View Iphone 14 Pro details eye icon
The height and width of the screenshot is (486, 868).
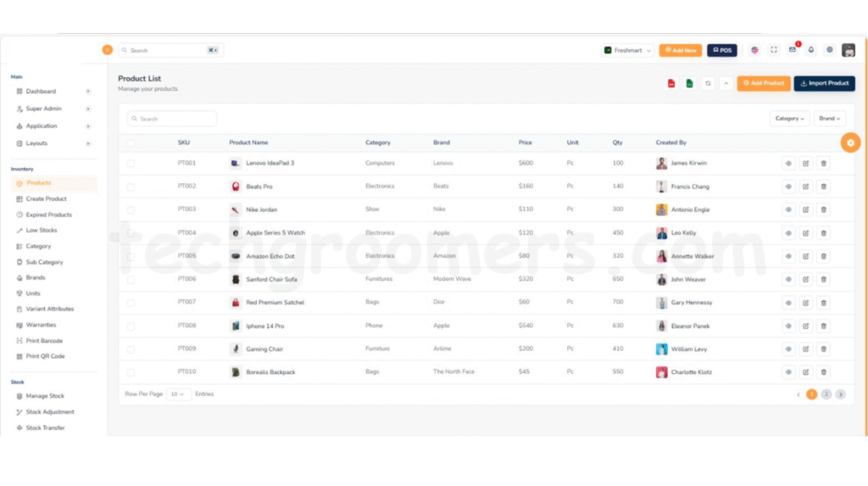click(788, 327)
